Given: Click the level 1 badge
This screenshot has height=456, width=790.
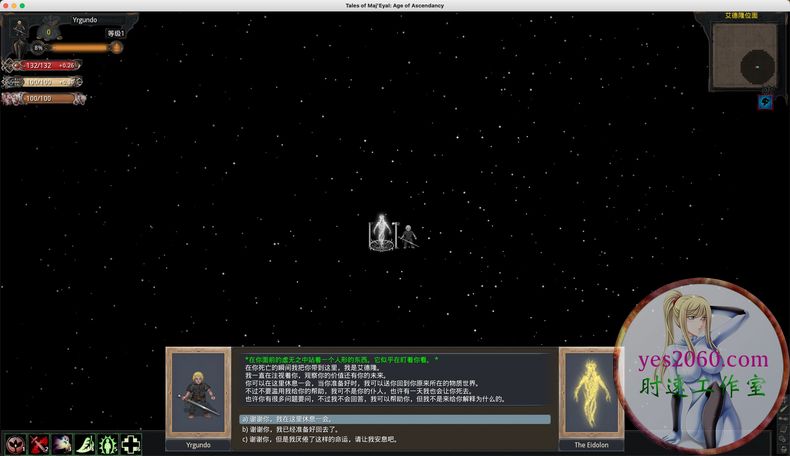Looking at the screenshot, I should (116, 34).
